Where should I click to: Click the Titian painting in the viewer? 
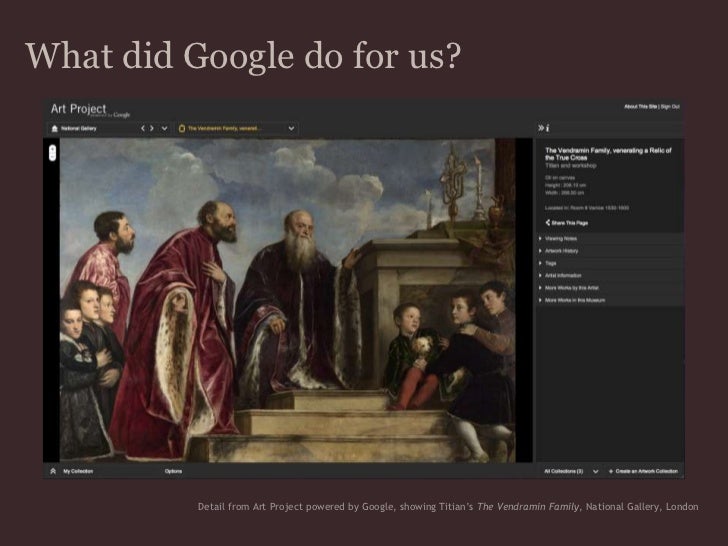288,300
